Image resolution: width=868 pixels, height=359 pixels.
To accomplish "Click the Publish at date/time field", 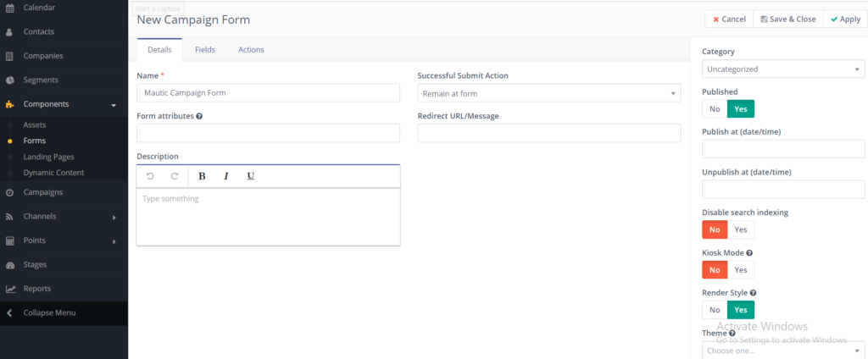I will pyautogui.click(x=783, y=149).
